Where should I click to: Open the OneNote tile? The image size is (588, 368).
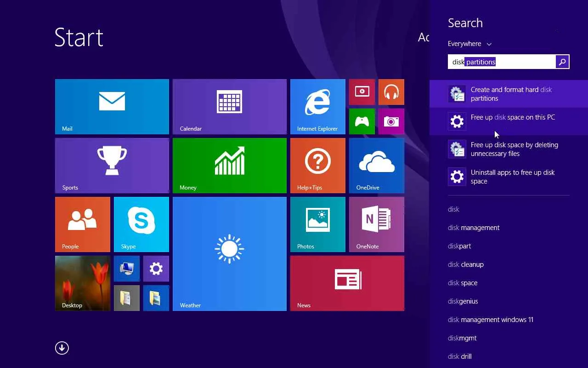(x=377, y=224)
